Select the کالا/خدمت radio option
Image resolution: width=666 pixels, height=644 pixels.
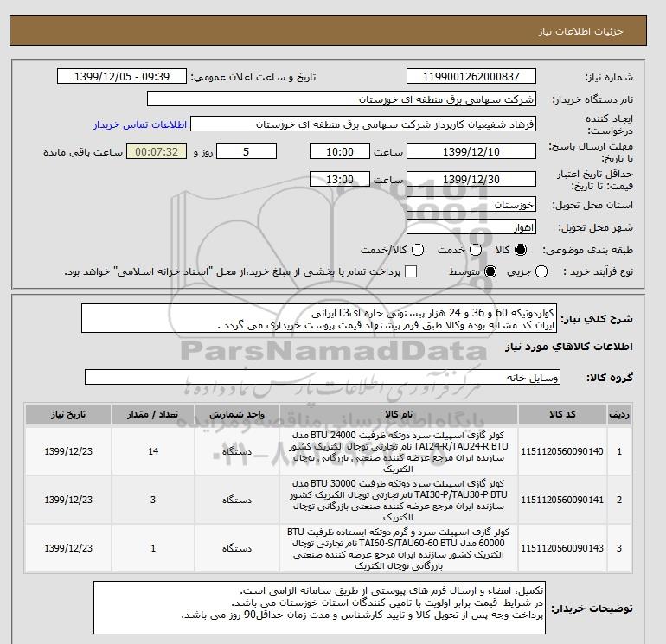tap(418, 250)
